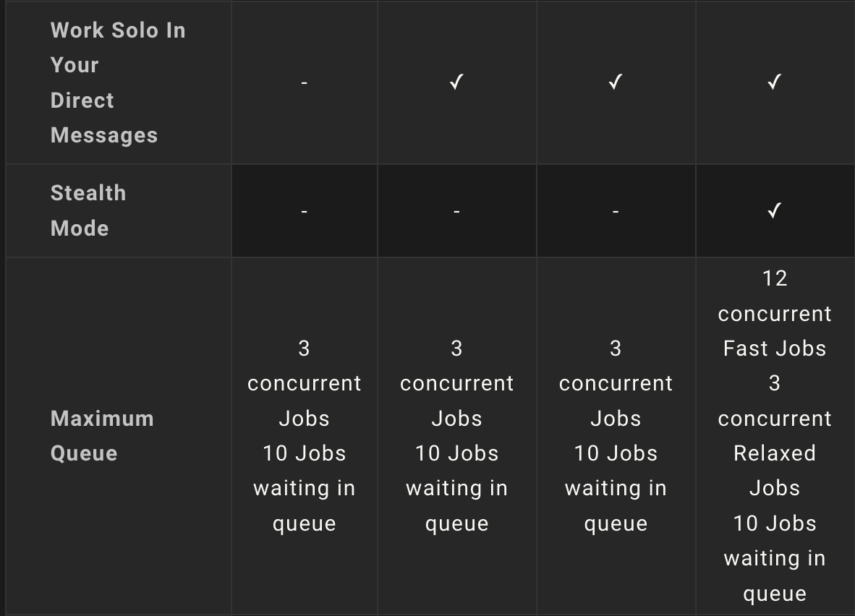The width and height of the screenshot is (855, 616).
Task: Select the 'Work Solo In Your Direct Messages' label
Action: point(118,82)
